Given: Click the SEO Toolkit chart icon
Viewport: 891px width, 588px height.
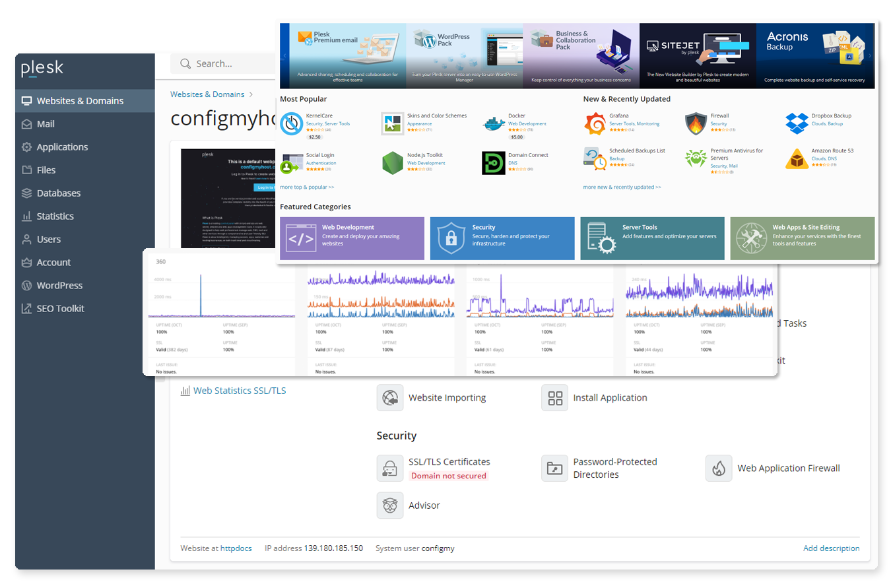Looking at the screenshot, I should pos(26,309).
